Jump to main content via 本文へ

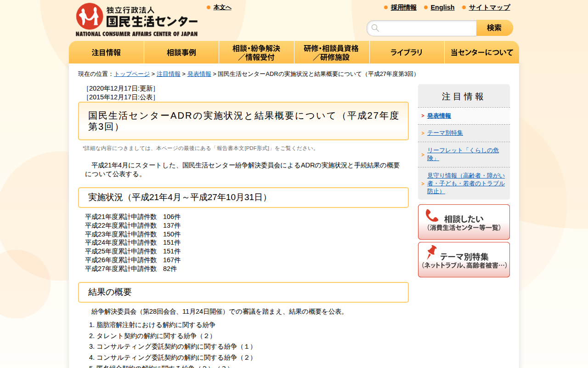coord(222,7)
